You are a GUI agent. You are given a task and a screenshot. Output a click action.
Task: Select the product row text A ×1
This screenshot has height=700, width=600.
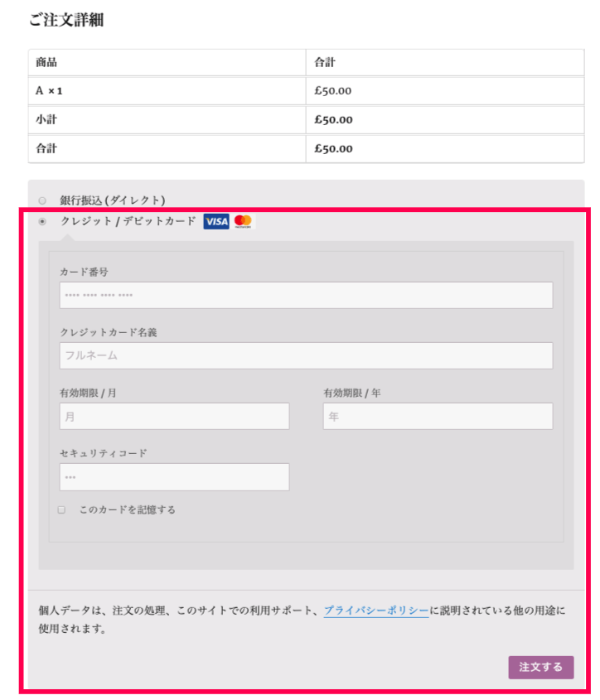pos(49,91)
